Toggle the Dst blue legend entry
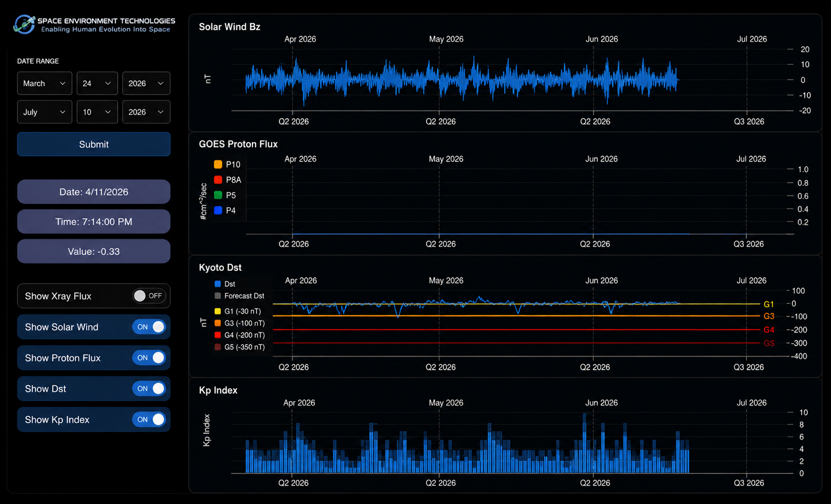Screen dimensions: 831x504 pos(225,284)
